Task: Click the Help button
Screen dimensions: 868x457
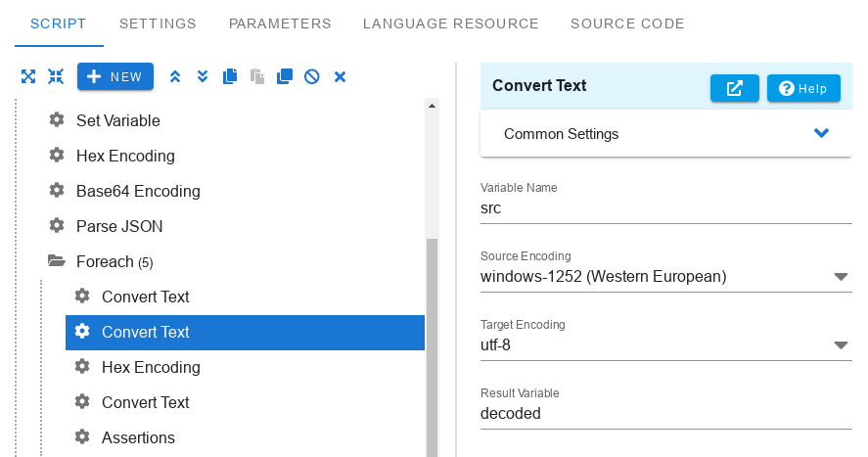Action: pos(803,88)
